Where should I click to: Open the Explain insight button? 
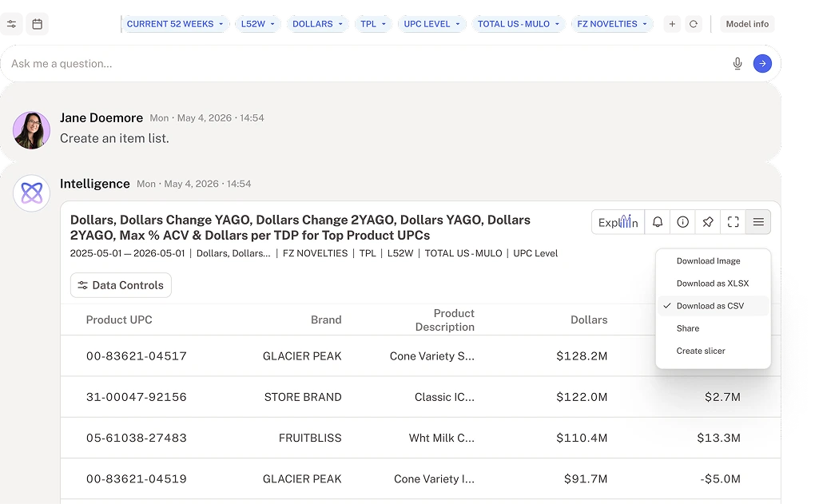[x=618, y=222]
